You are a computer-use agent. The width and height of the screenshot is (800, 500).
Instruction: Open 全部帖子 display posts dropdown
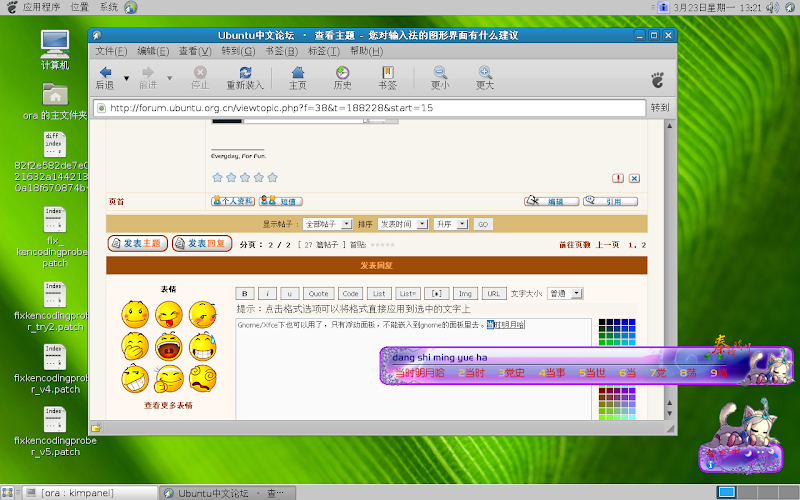coord(328,224)
